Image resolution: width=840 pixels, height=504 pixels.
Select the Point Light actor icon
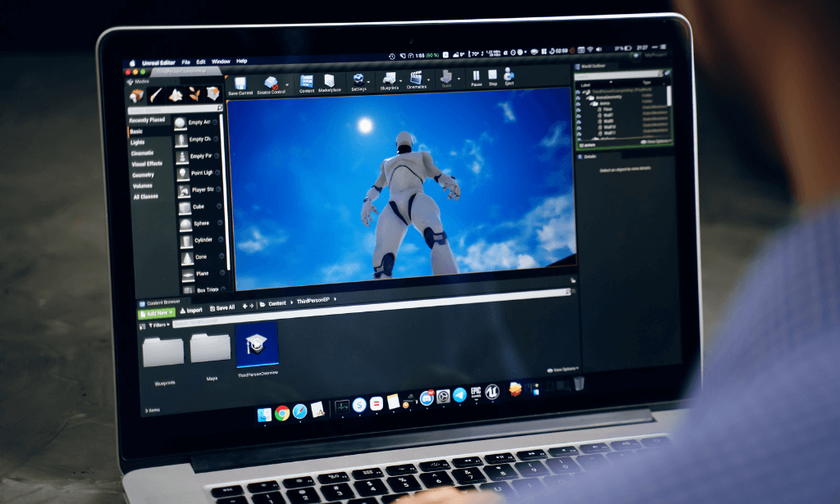point(183,174)
